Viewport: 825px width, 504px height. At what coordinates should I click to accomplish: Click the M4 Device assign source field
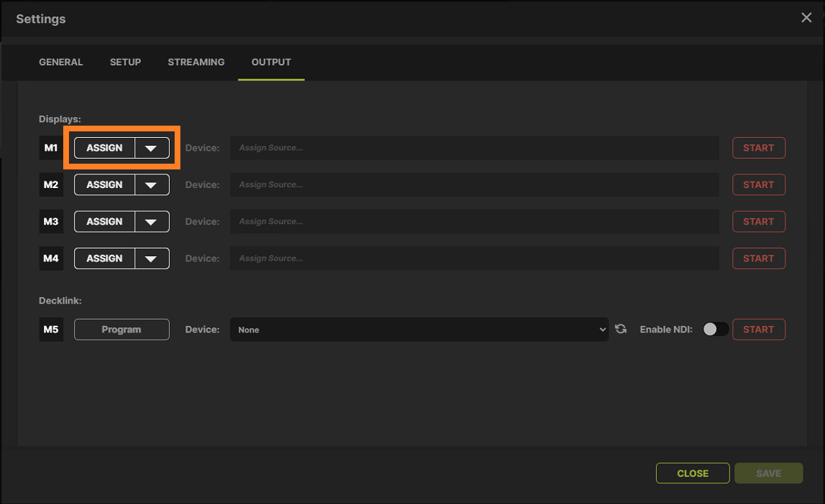click(474, 258)
